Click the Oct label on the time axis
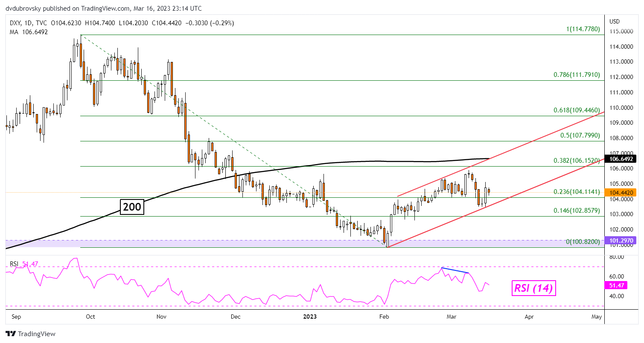The width and height of the screenshot is (644, 343). tap(90, 317)
